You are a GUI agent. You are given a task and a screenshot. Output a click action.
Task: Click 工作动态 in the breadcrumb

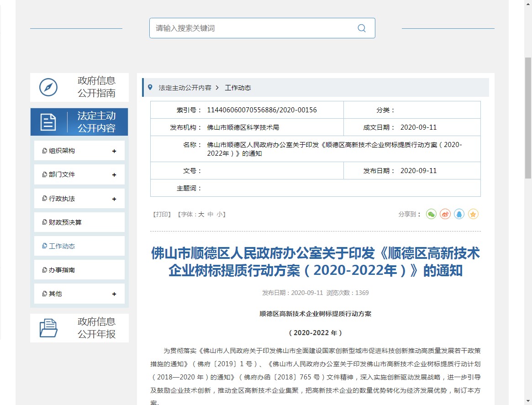click(x=238, y=88)
